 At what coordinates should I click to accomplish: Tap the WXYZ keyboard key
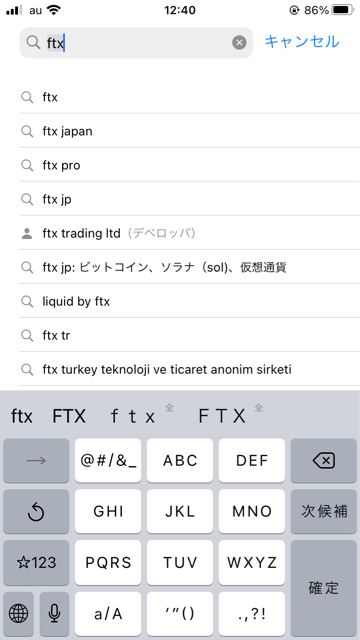pyautogui.click(x=252, y=562)
